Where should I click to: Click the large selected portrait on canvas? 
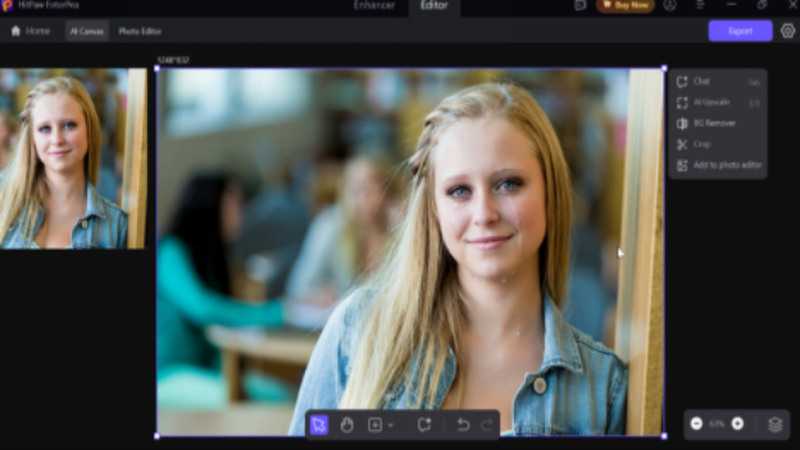pyautogui.click(x=410, y=252)
